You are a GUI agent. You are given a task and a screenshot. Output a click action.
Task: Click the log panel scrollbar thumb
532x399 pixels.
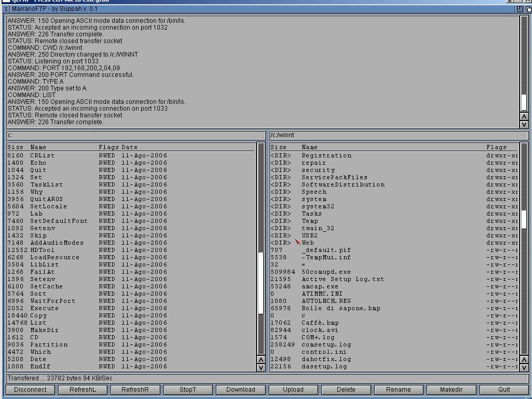point(524,102)
